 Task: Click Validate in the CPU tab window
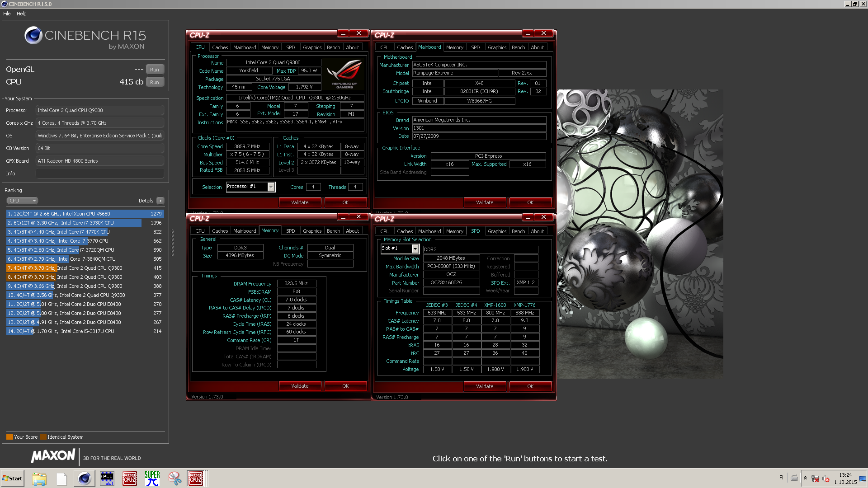(300, 202)
